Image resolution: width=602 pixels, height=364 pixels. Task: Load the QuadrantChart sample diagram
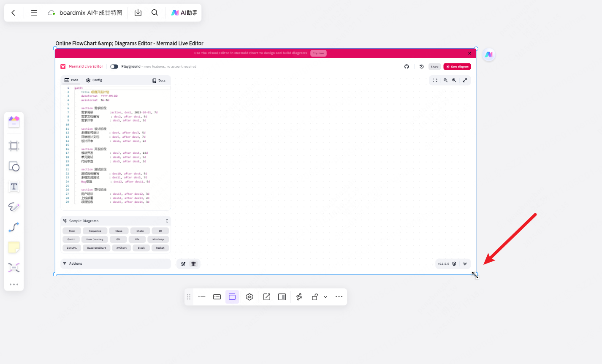tap(97, 248)
